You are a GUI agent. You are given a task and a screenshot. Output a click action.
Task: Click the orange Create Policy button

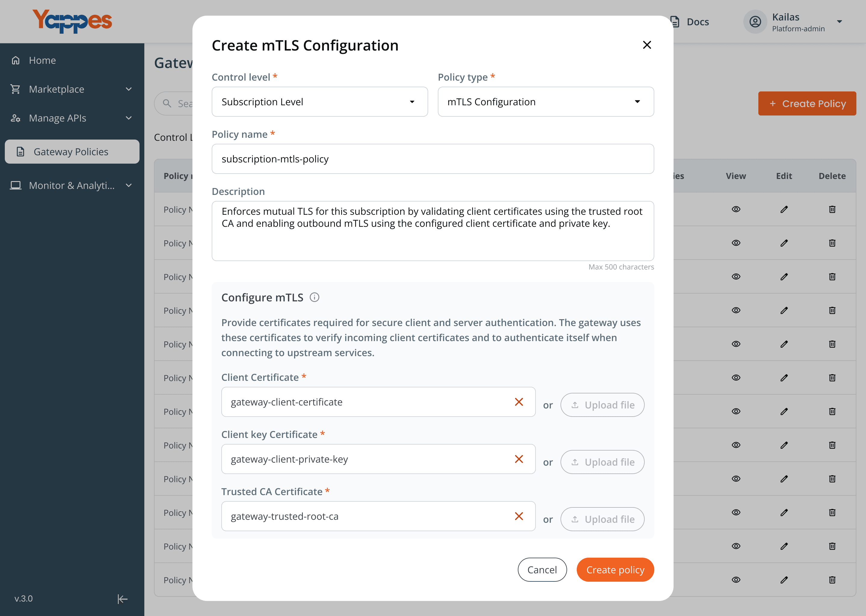[x=807, y=103]
